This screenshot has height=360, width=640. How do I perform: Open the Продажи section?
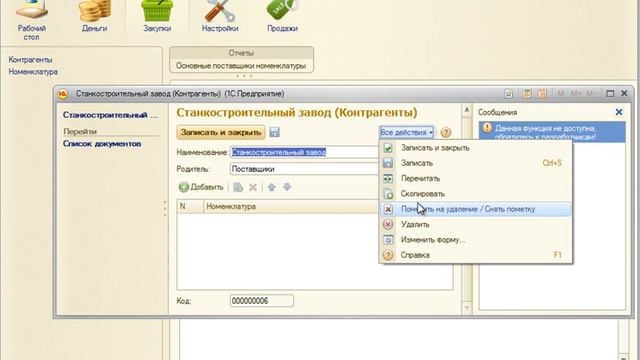(x=282, y=17)
